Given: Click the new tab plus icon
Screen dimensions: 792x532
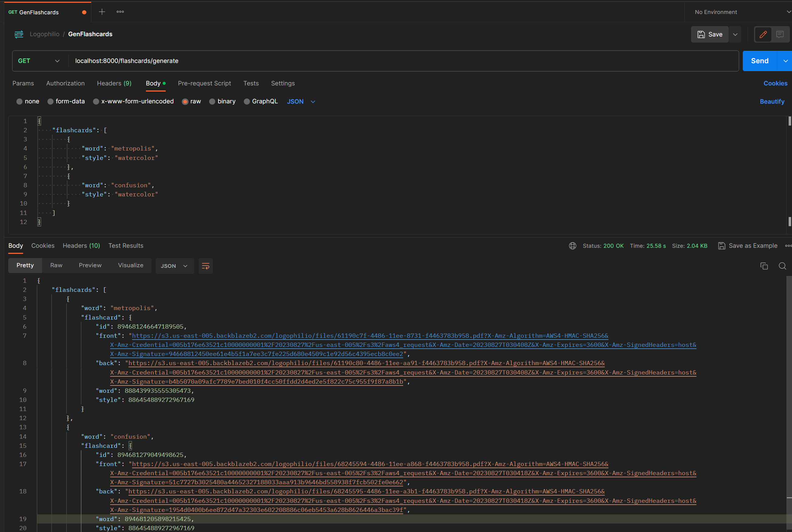Looking at the screenshot, I should point(102,12).
